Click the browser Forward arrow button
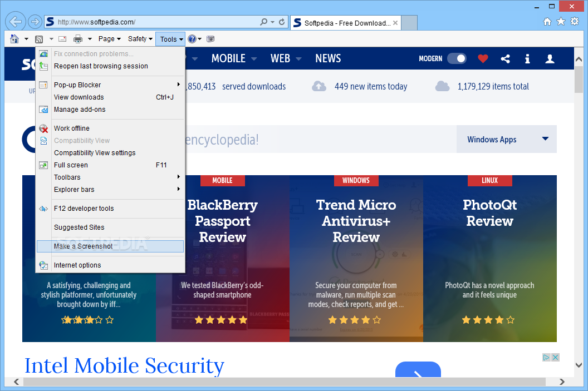Screen dimensions: 588x391 tap(35, 22)
